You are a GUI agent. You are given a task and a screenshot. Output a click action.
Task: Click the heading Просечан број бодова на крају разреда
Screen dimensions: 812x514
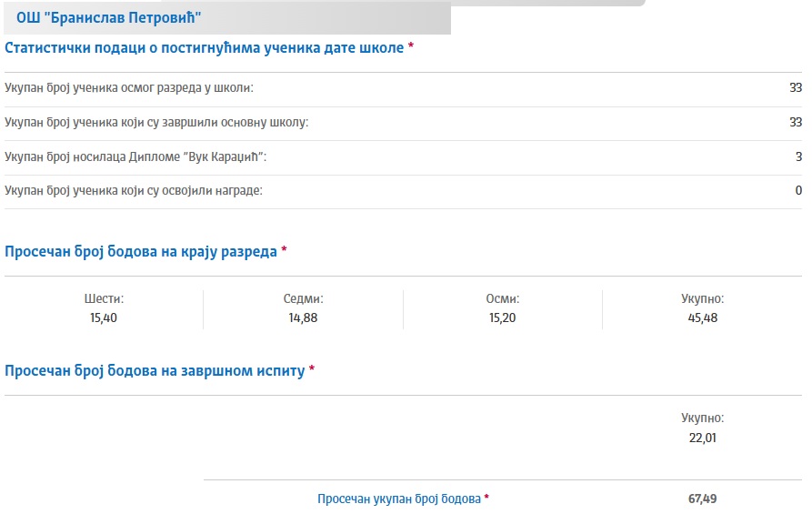tap(141, 252)
